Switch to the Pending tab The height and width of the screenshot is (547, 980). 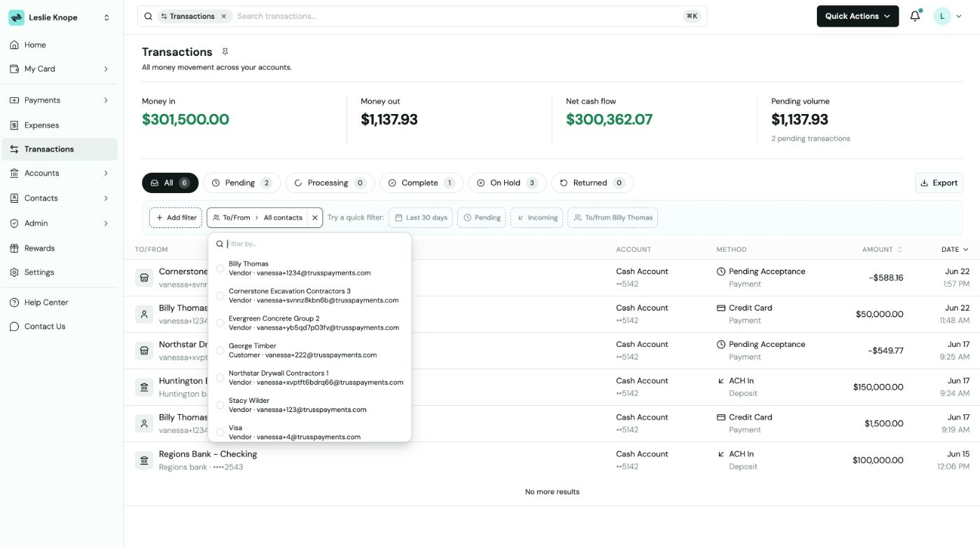coord(241,183)
